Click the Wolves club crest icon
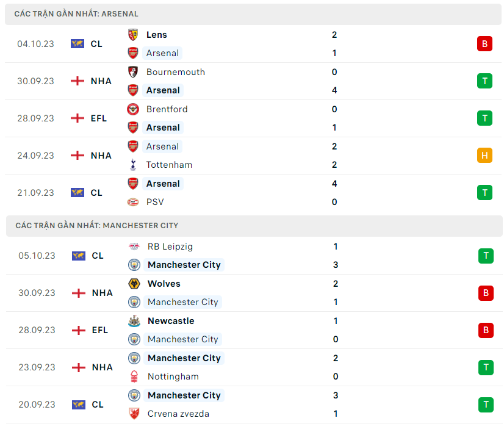504x432 pixels. point(134,284)
